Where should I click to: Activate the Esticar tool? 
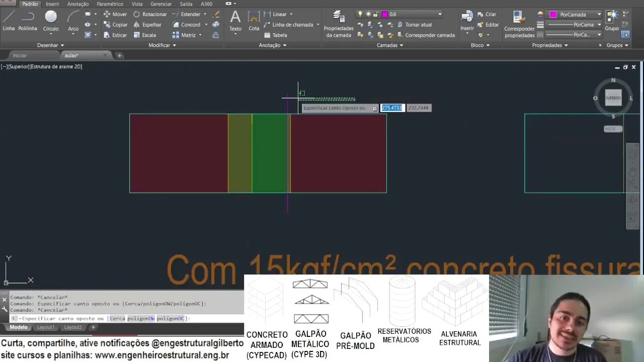[x=115, y=35]
